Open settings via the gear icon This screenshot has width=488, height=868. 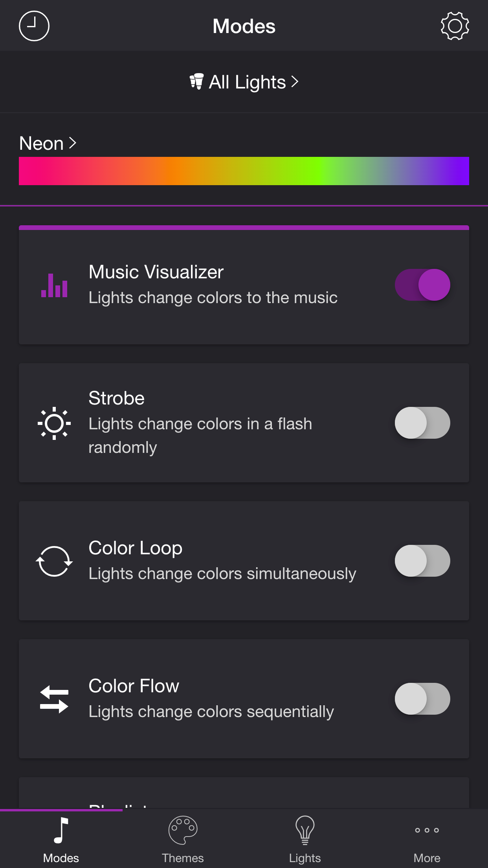(x=455, y=26)
